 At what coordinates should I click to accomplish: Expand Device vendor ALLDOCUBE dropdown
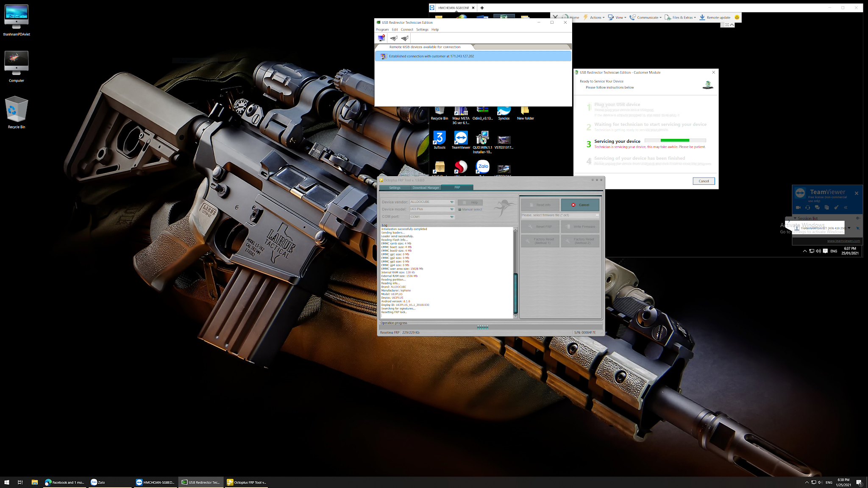pos(452,202)
